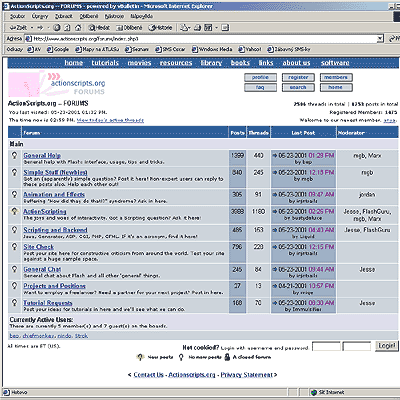Screen dimensions: 400x400
Task: Click the lightbulb icon beside Tutorial Requests
Action: tap(14, 303)
